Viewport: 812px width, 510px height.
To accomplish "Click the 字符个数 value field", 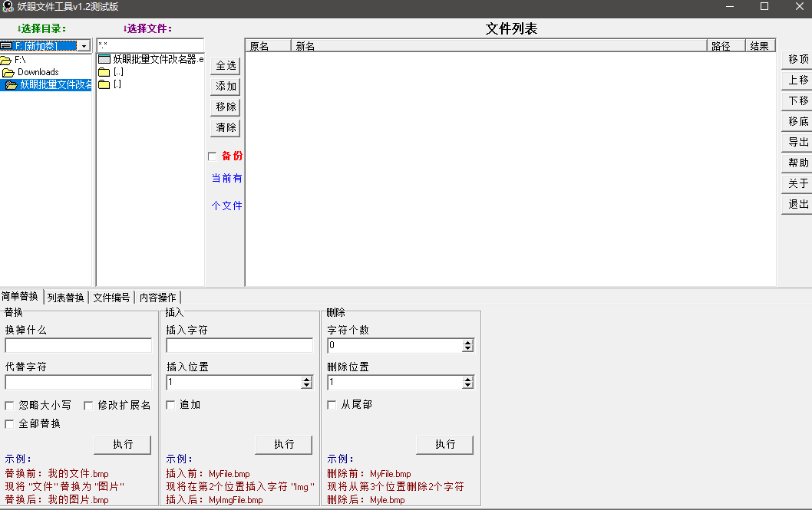I will 394,346.
